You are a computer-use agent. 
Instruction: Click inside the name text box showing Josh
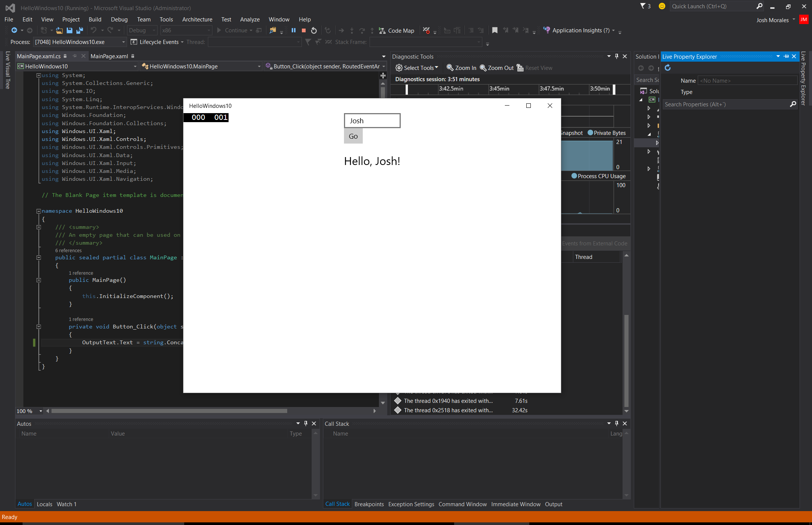pos(372,120)
